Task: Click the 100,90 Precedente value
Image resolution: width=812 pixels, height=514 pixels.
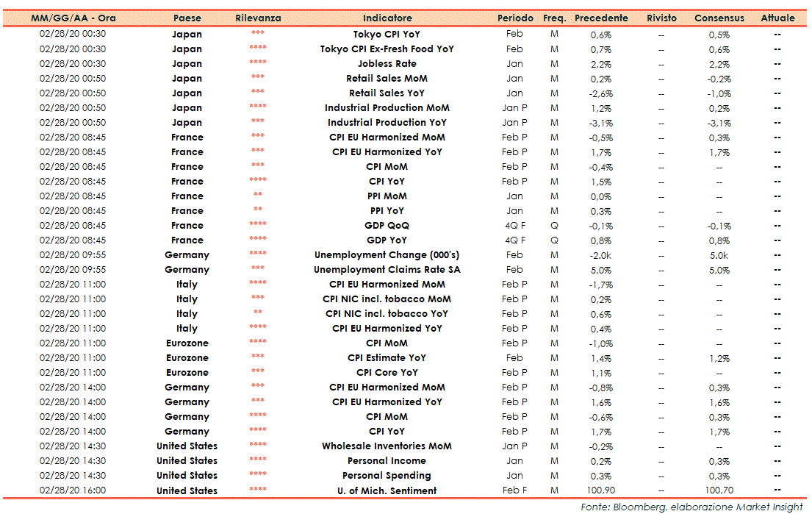Action: click(x=601, y=490)
